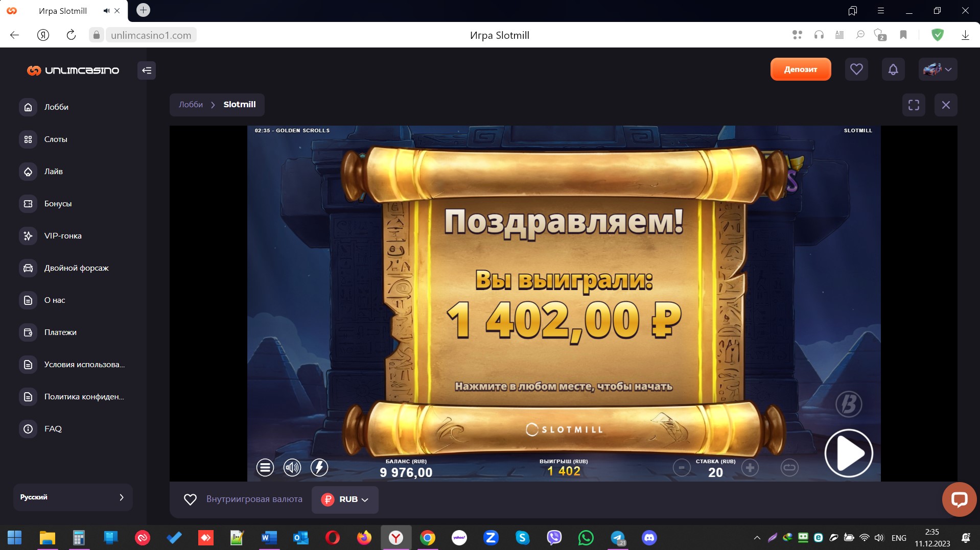Image resolution: width=980 pixels, height=550 pixels.
Task: Open a new browser tab
Action: 143,10
